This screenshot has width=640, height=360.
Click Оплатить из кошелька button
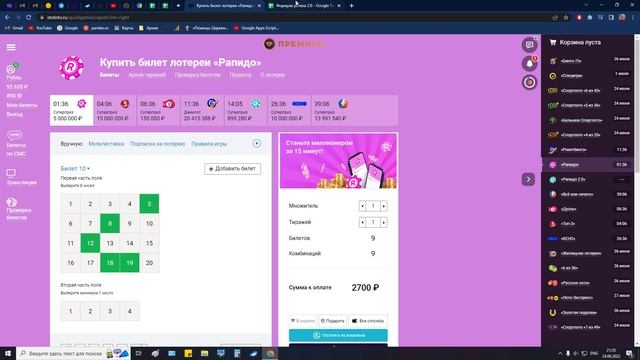click(x=338, y=335)
